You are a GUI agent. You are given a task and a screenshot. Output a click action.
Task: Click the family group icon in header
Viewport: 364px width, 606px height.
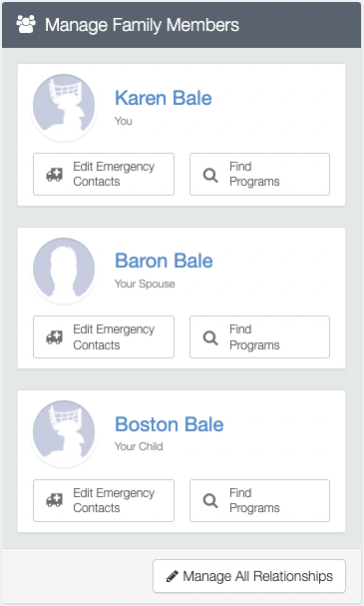(x=26, y=24)
